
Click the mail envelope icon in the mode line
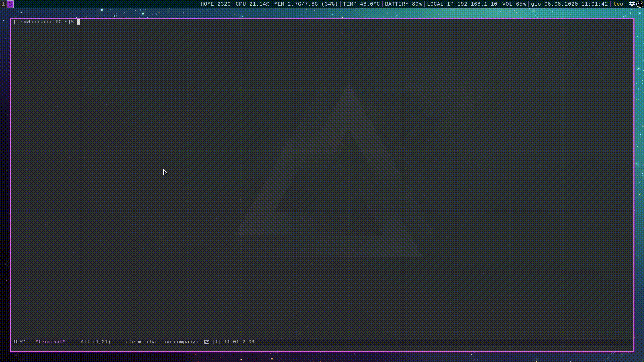coord(207,342)
